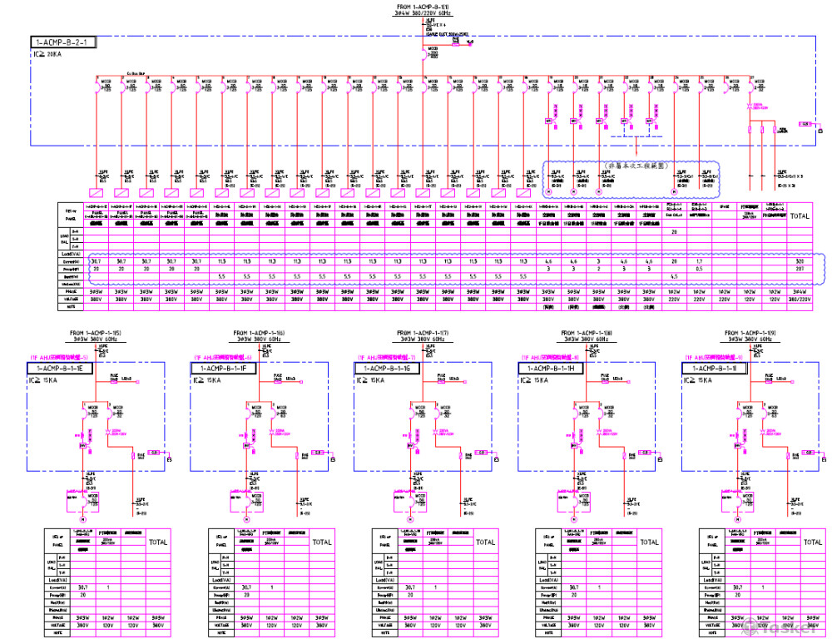832x644 pixels.
Task: Select TOTAL cell in the 1-ACMP-B-1-1E table
Action: [159, 542]
